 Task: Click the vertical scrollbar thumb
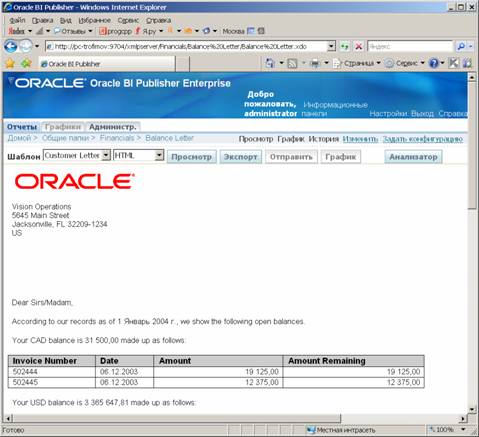[472, 145]
